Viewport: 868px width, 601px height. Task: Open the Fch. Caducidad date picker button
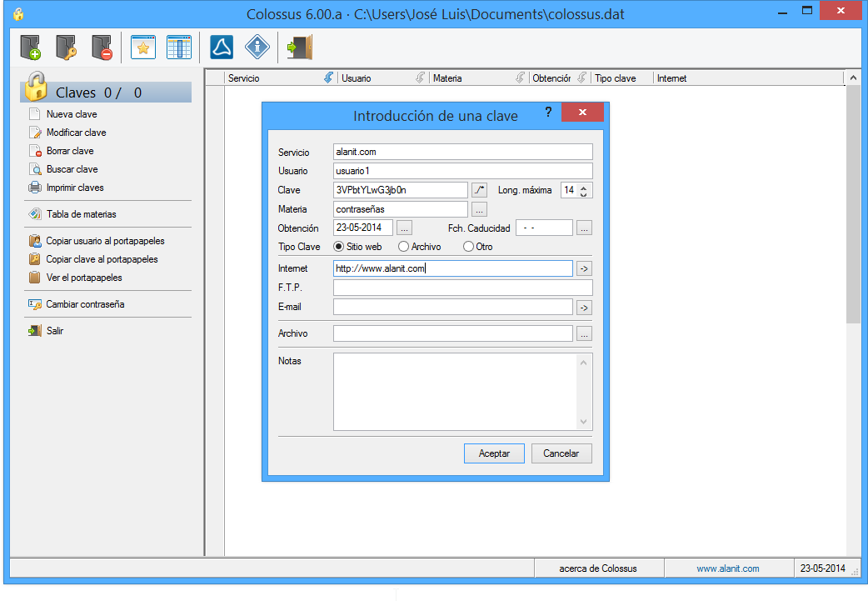pyautogui.click(x=584, y=228)
